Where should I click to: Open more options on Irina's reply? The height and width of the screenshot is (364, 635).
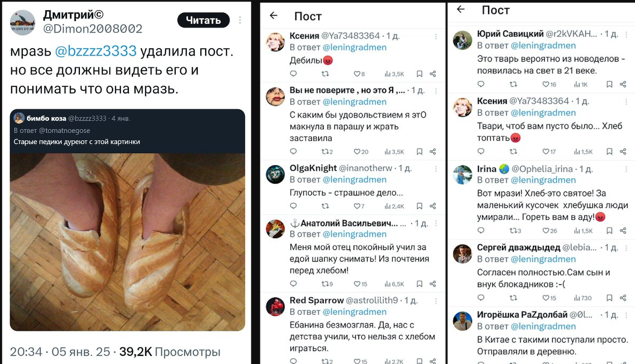click(x=626, y=169)
